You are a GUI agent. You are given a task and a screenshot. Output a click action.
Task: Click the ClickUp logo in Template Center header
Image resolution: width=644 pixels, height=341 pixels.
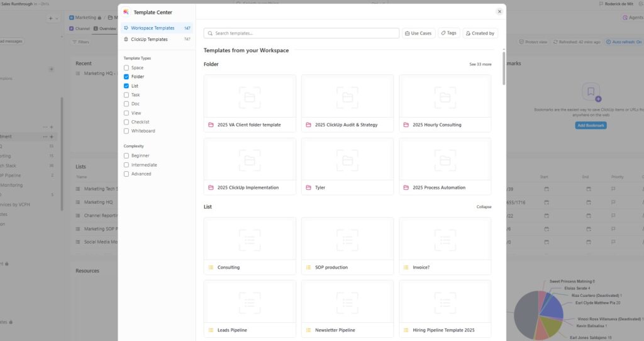coord(126,12)
